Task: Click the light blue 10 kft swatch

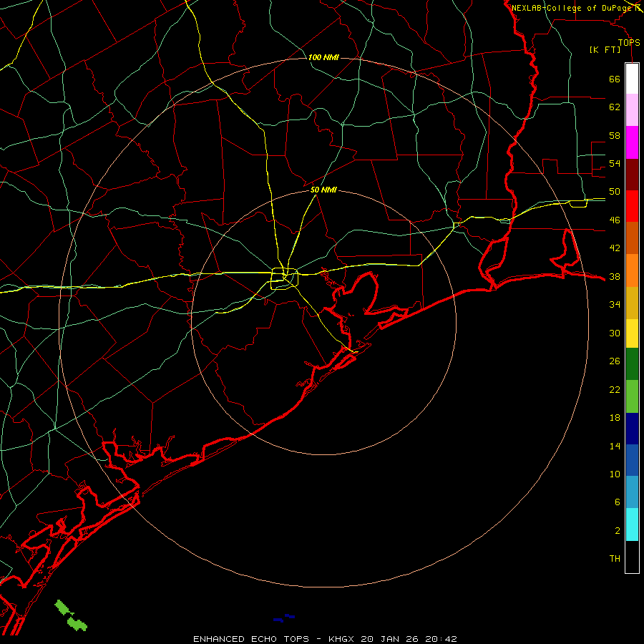Action: pyautogui.click(x=632, y=492)
